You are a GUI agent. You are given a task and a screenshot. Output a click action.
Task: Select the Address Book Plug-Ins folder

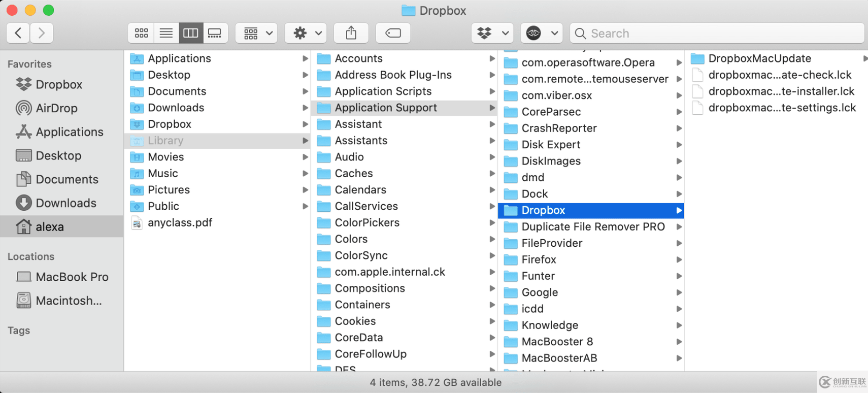(x=405, y=75)
